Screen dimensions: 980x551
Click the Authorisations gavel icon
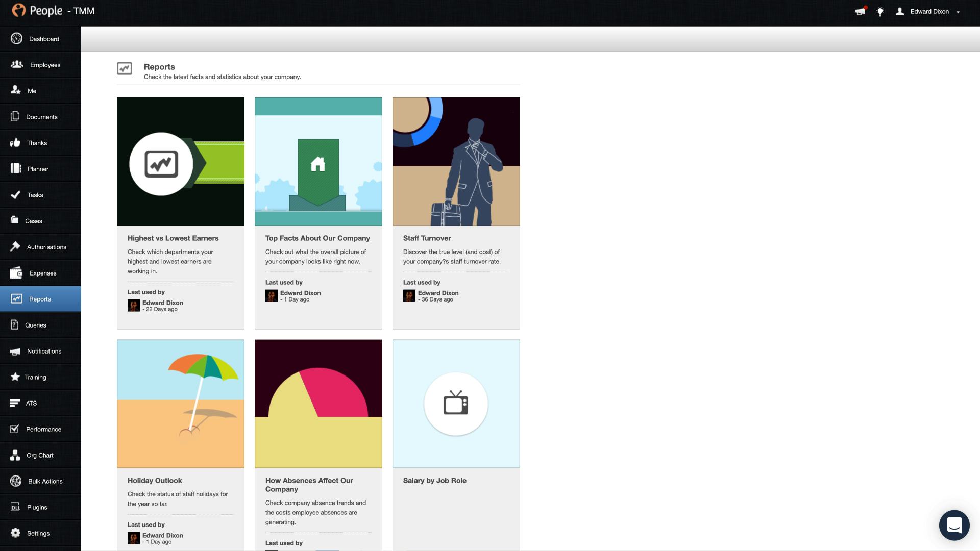(15, 247)
